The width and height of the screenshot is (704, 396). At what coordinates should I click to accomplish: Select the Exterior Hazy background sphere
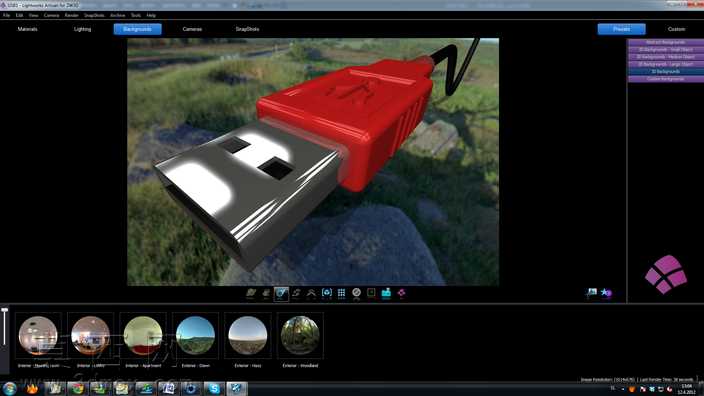coord(248,335)
